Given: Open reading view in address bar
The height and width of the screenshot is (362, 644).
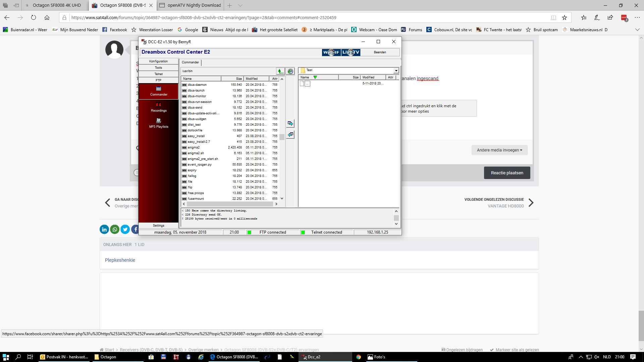Looking at the screenshot, I should tap(553, 17).
